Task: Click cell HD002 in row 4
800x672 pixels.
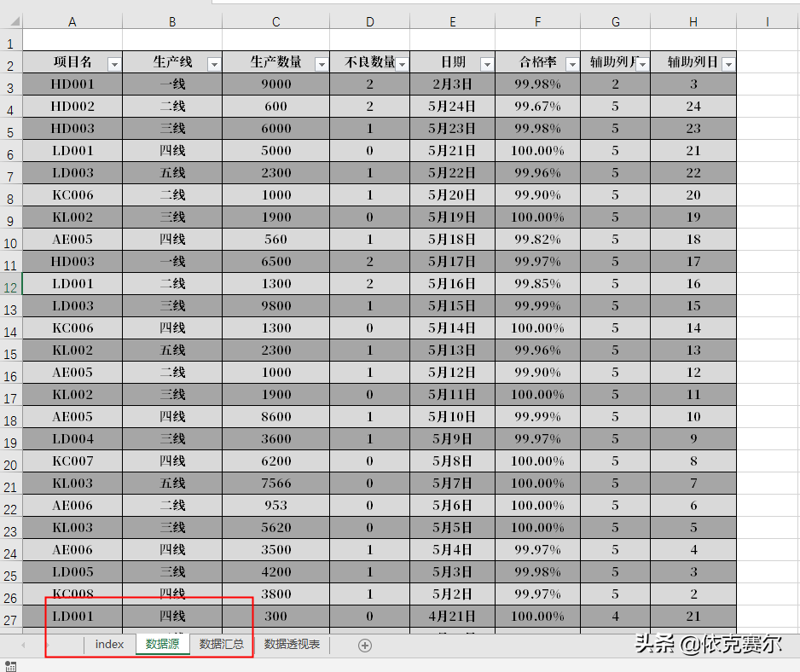Action: [x=72, y=106]
